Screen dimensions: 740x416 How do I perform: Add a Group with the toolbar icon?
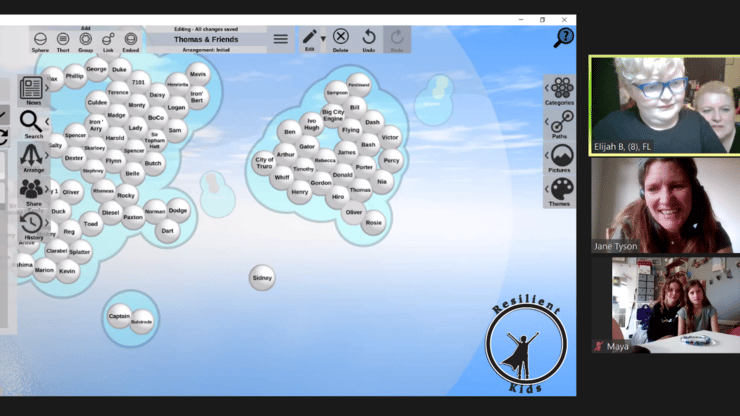click(85, 39)
